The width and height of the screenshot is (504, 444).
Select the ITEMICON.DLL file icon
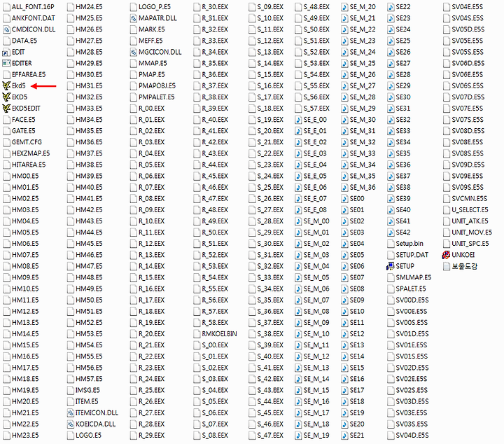pos(71,412)
